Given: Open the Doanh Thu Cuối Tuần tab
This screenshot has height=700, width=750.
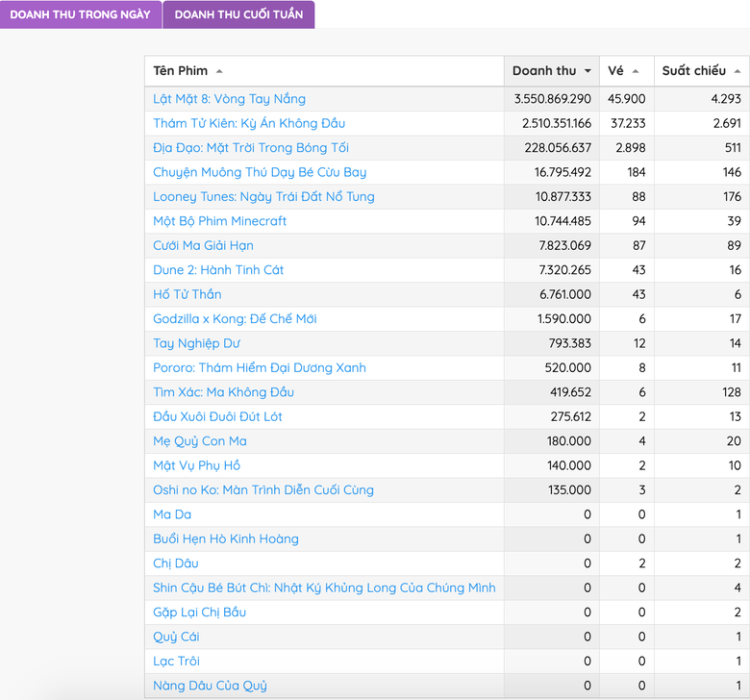Looking at the screenshot, I should [x=238, y=14].
